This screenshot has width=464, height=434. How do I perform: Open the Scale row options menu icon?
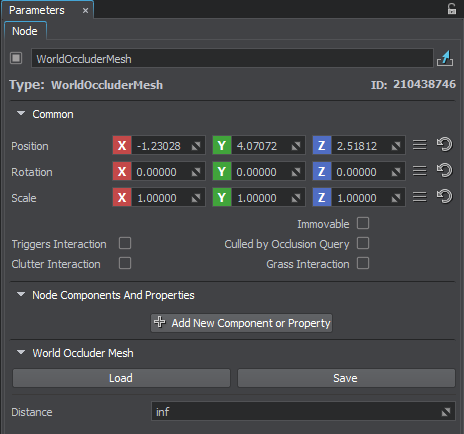(x=420, y=197)
